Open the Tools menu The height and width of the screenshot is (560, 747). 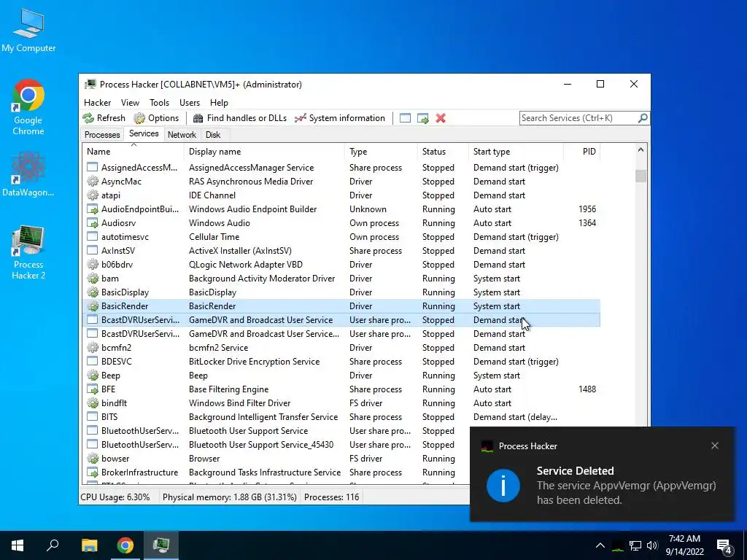(x=159, y=102)
